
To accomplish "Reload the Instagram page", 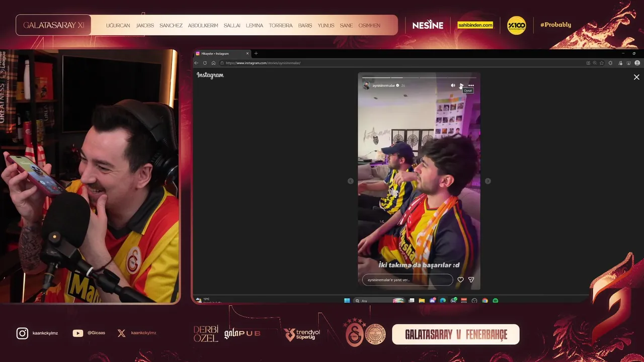I will pyautogui.click(x=205, y=63).
